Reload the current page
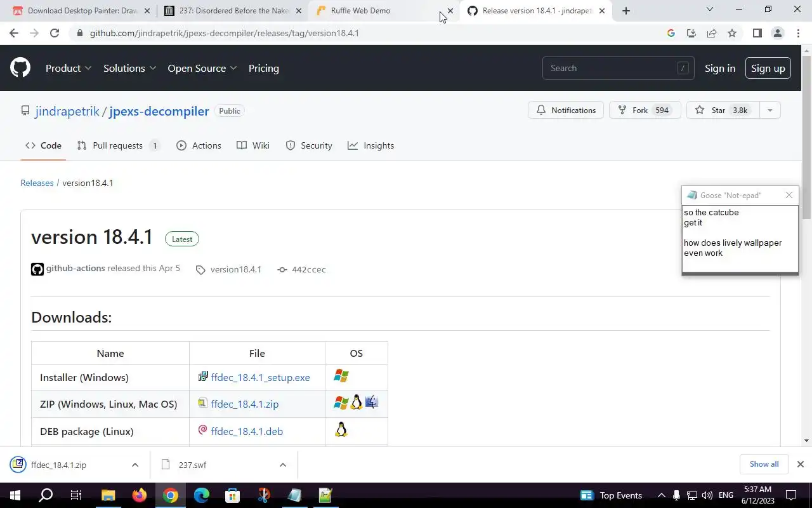 pos(55,33)
